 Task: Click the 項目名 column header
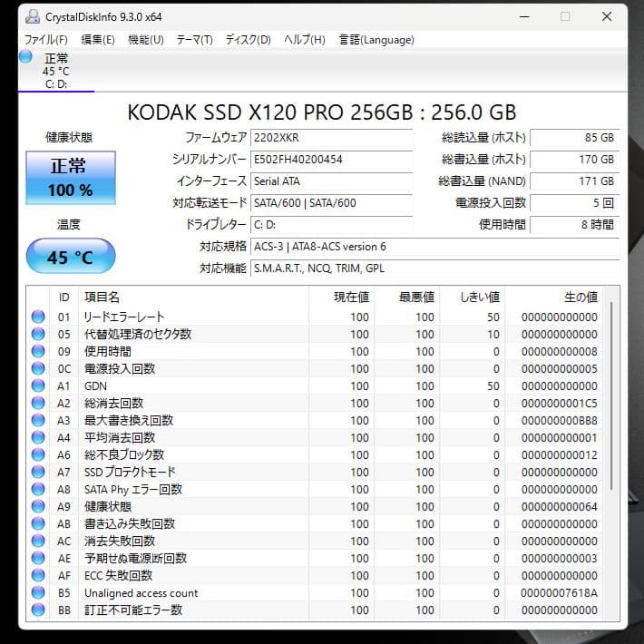coord(193,297)
